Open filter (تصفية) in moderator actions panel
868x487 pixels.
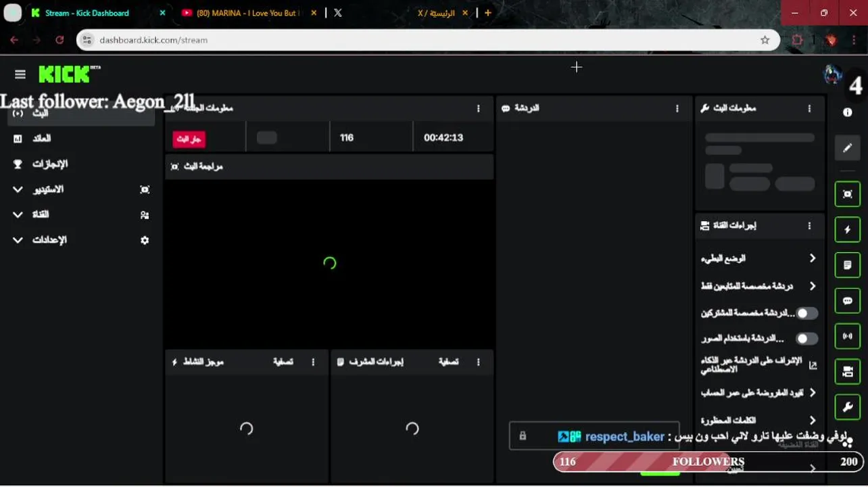(x=448, y=362)
